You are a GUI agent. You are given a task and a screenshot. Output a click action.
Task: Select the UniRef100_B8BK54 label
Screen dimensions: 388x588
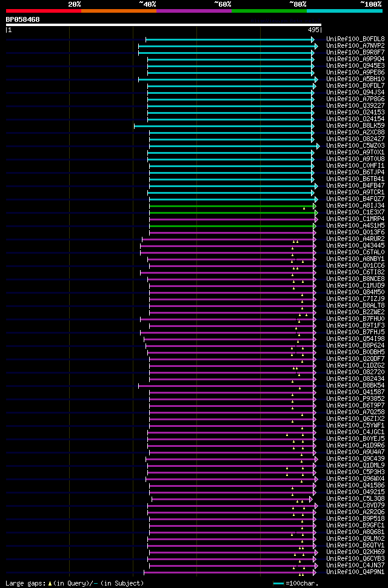[x=355, y=386]
